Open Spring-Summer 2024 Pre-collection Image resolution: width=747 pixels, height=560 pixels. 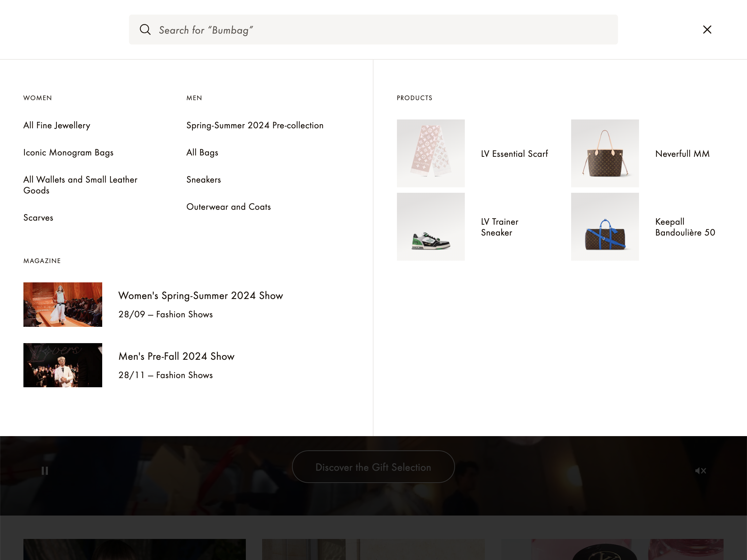coord(255,125)
